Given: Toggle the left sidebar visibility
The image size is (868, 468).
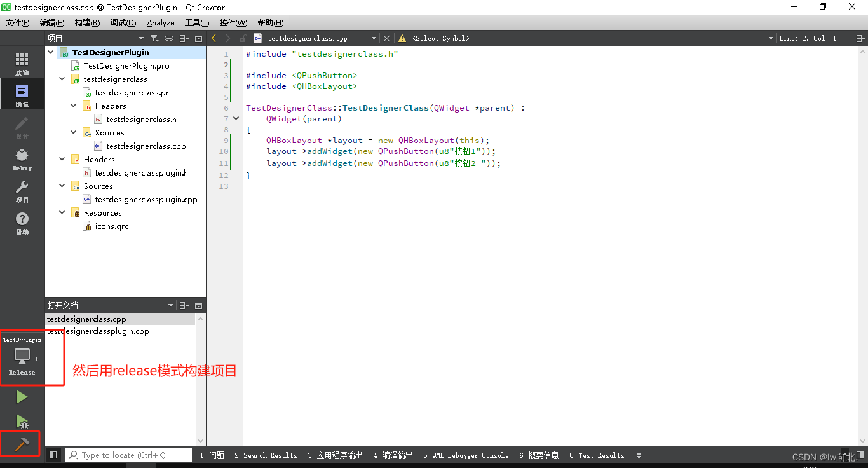Looking at the screenshot, I should pyautogui.click(x=53, y=455).
